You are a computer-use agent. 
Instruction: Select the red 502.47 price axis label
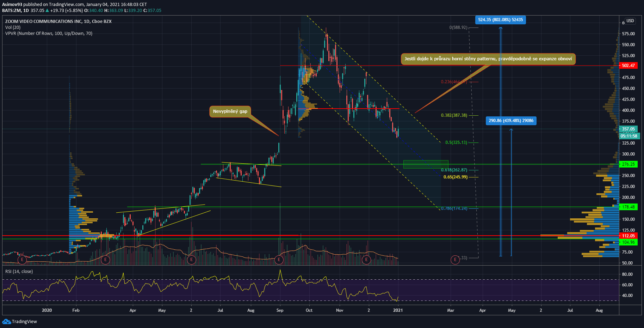[x=628, y=66]
